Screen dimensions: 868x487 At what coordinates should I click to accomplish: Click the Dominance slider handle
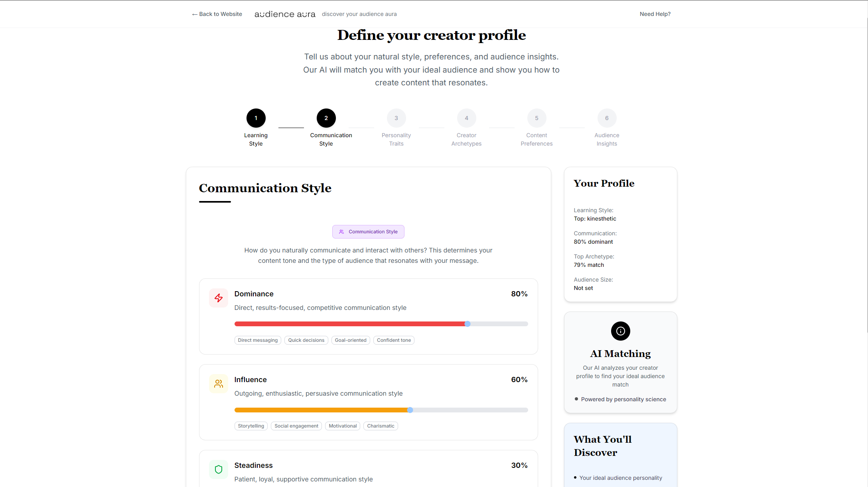tap(468, 324)
